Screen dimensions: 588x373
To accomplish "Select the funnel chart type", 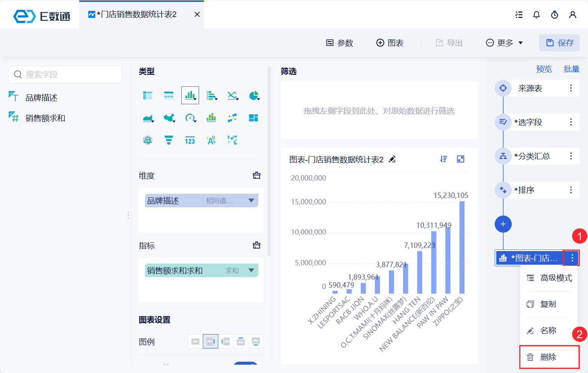I will 169,140.
